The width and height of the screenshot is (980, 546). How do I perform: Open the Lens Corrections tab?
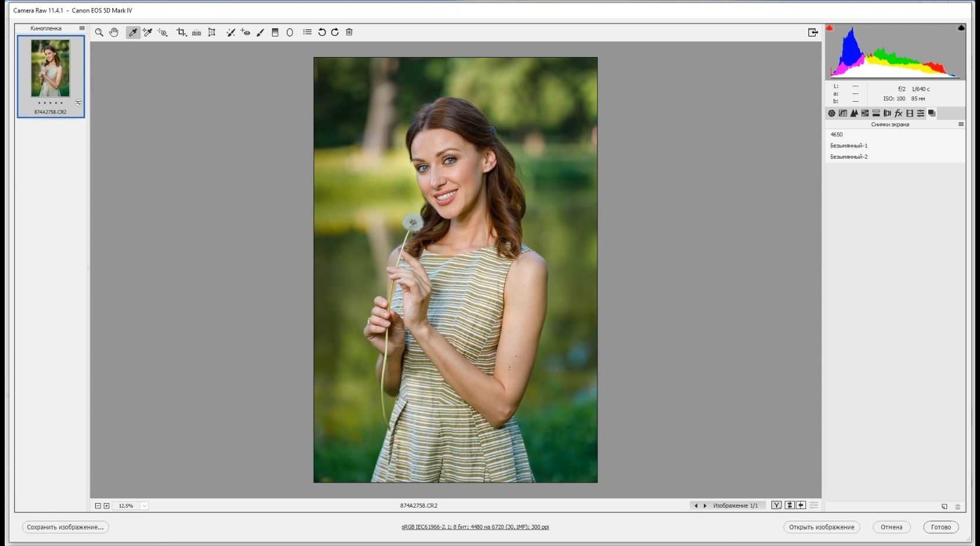coord(887,113)
